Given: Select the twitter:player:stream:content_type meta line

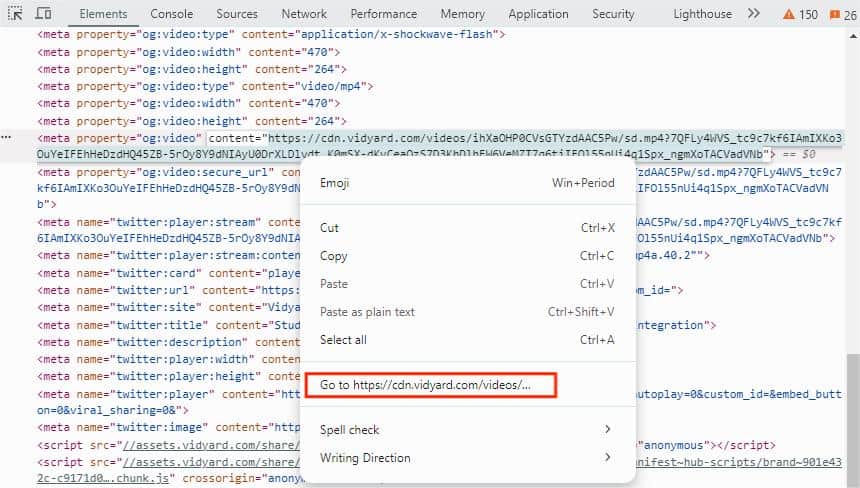Looking at the screenshot, I should click(x=169, y=255).
